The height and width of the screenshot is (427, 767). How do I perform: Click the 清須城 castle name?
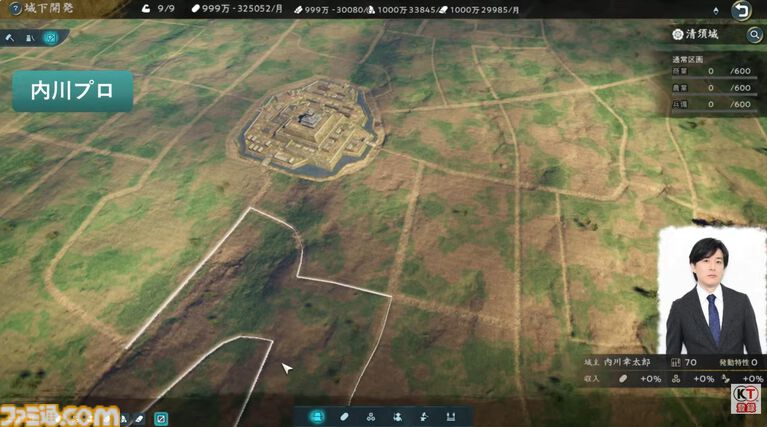pyautogui.click(x=702, y=34)
